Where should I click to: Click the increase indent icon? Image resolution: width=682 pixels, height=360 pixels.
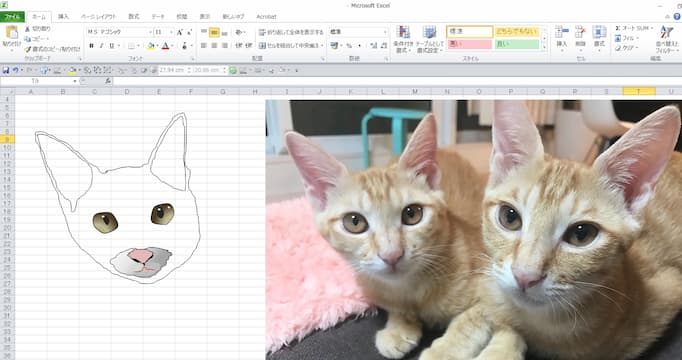click(248, 46)
